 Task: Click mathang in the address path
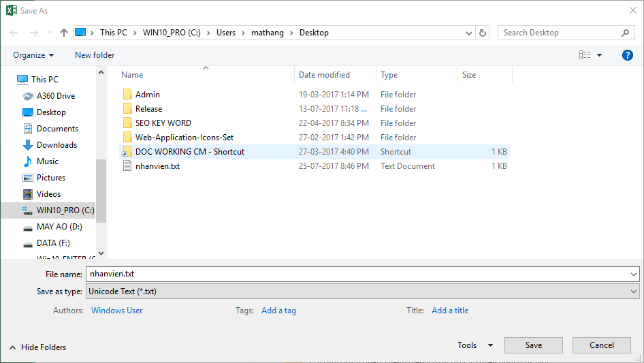tap(268, 33)
